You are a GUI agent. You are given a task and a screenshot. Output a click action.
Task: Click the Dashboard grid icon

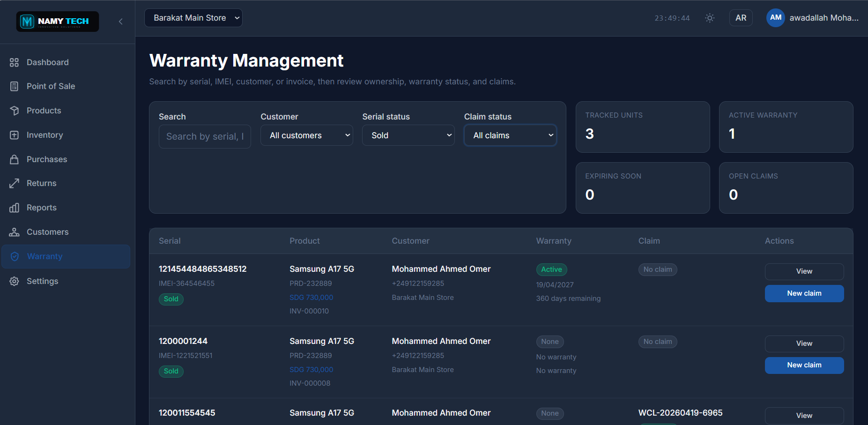point(15,62)
